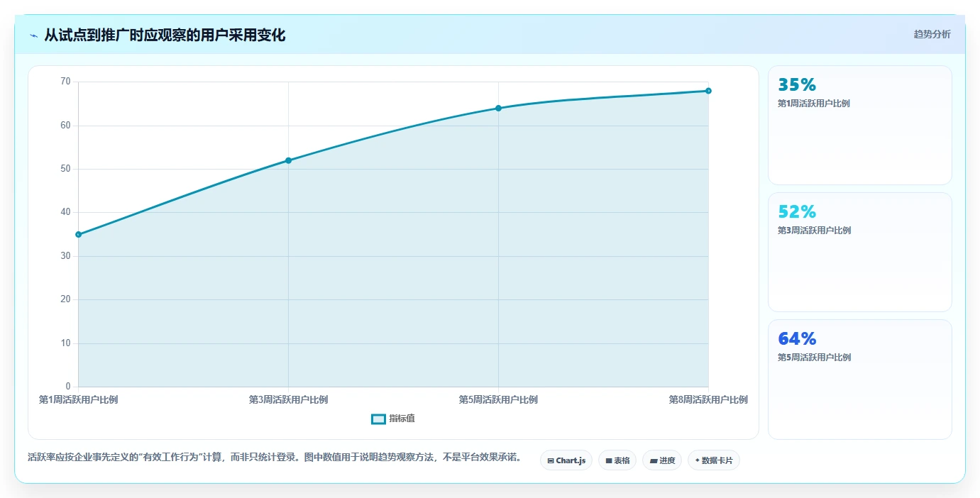Click x-axis label 第5周活跃用户比例
980x498 pixels.
click(x=498, y=400)
